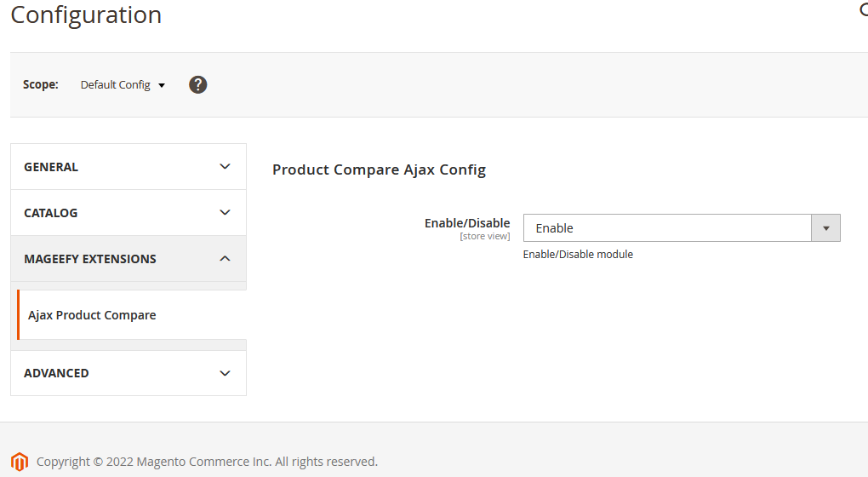868x477 pixels.
Task: Expand the GENERAL section chevron
Action: pyautogui.click(x=225, y=167)
